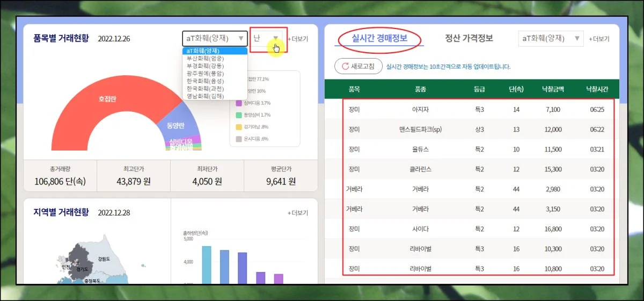Click +더보기 link in 지역별 거래현황
This screenshot has height=301, width=644.
(x=297, y=213)
